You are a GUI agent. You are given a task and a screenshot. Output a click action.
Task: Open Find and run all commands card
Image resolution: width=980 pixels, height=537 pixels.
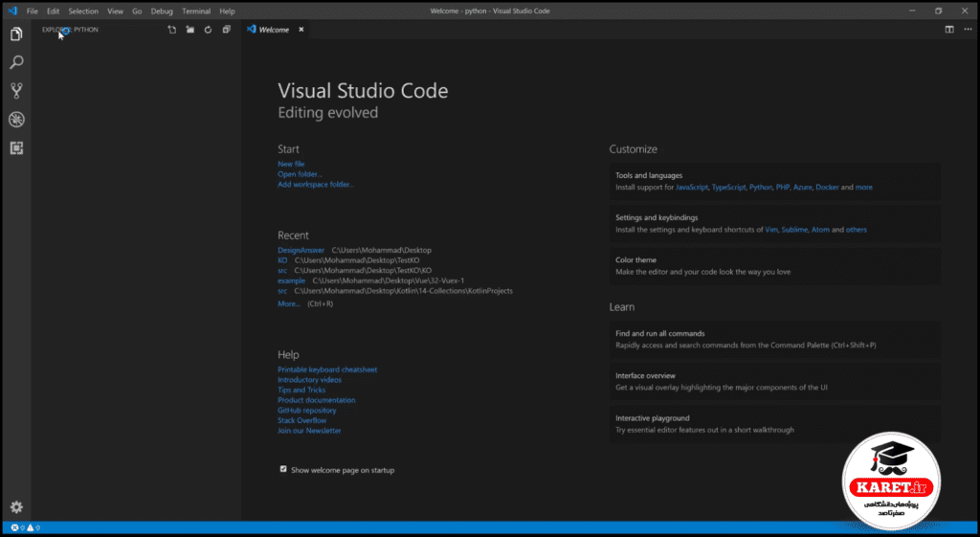[x=775, y=340]
